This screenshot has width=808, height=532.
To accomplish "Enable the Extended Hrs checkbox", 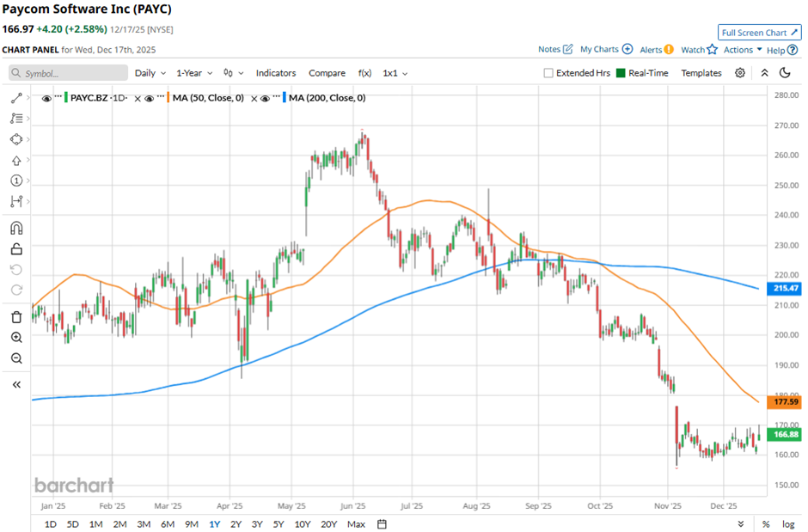I will 548,73.
